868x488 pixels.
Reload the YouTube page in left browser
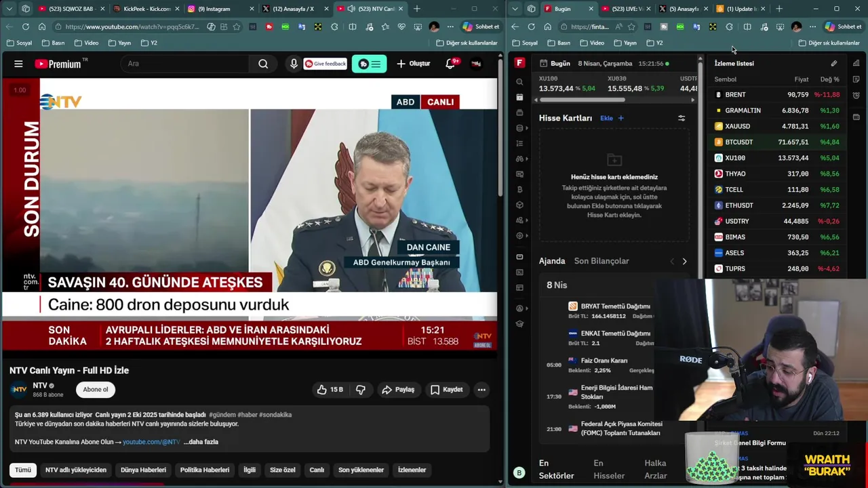(x=26, y=26)
